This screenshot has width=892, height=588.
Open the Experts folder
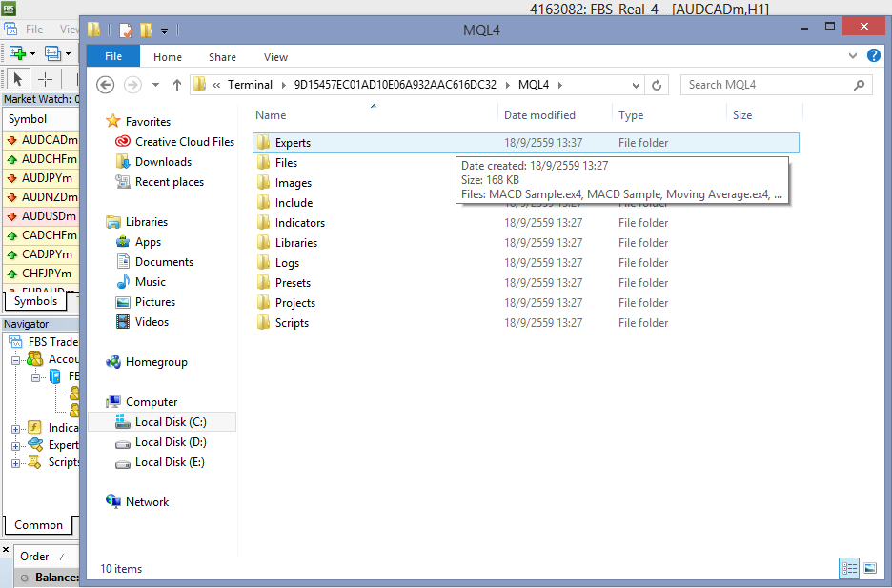[526, 143]
